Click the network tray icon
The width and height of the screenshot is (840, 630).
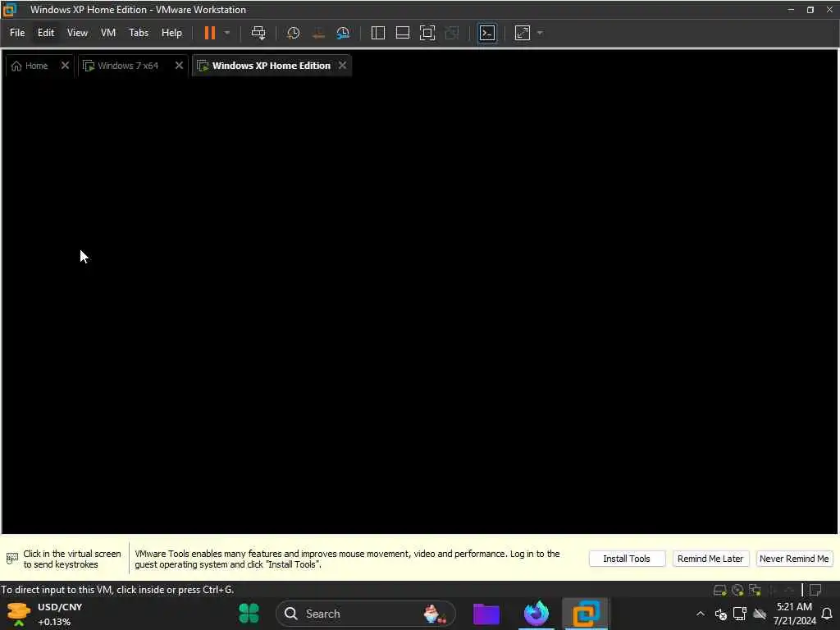coord(740,614)
